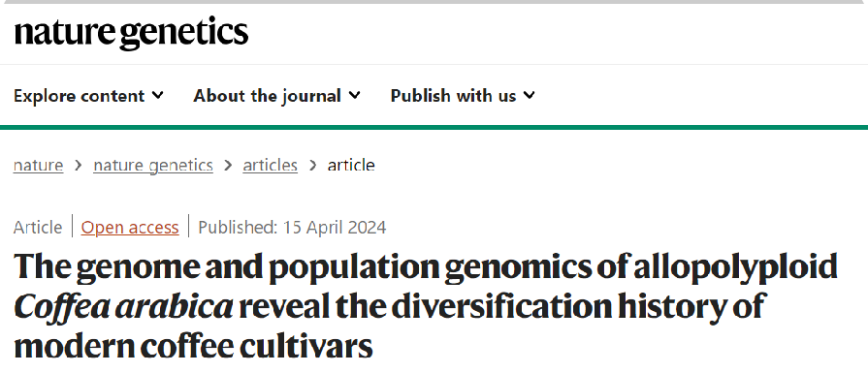Click the green divider bar under navigation
The height and width of the screenshot is (373, 868).
434,127
